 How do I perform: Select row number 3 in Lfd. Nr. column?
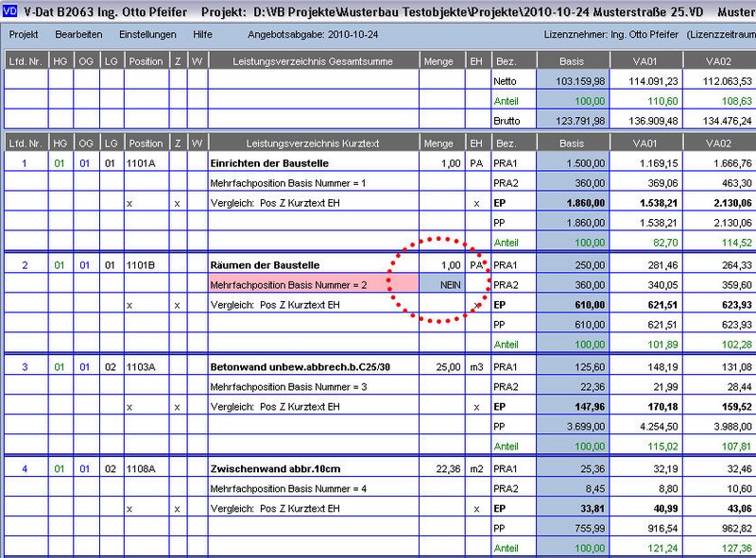(25, 366)
